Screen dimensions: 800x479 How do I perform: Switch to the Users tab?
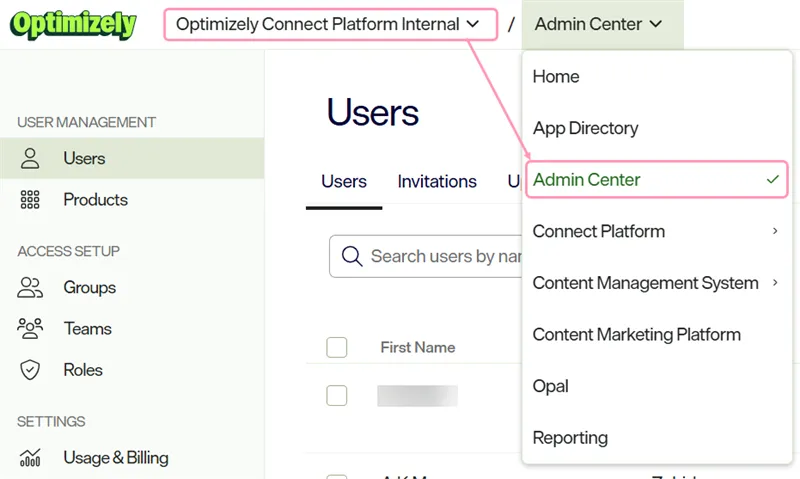coord(344,182)
